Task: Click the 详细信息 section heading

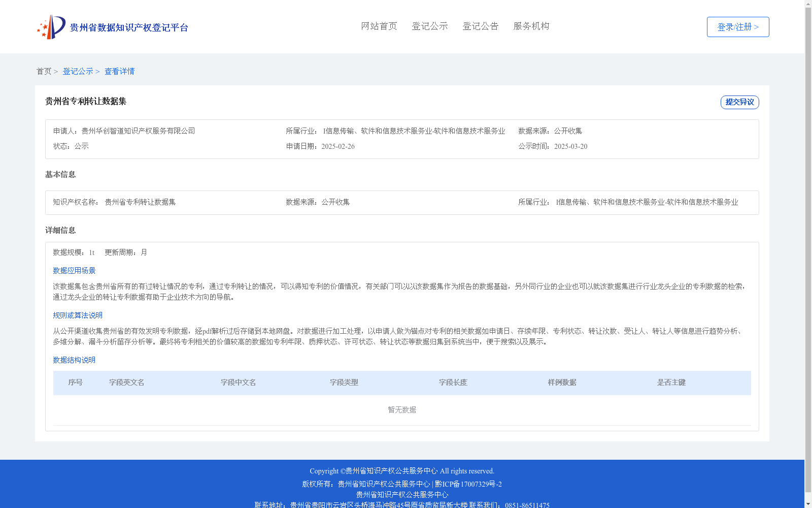Action: point(60,231)
